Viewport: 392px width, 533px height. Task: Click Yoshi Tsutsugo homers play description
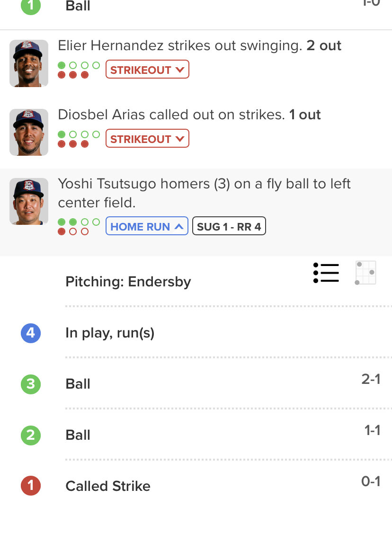[204, 193]
